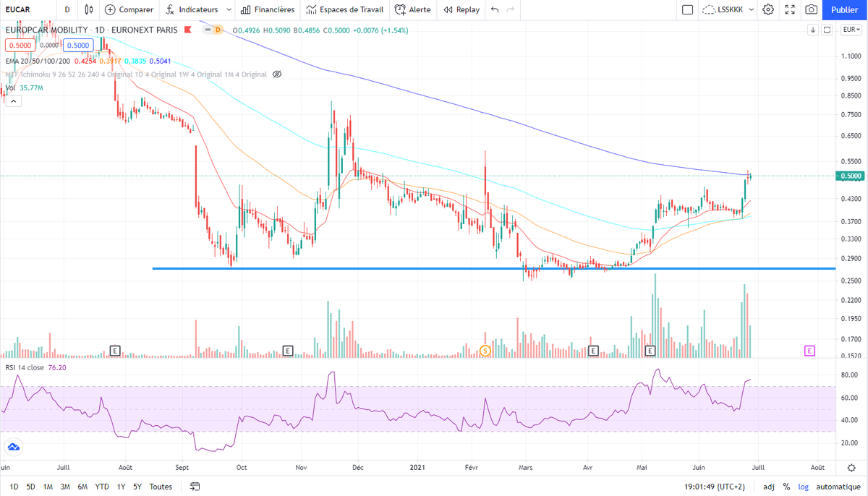Start bar Replay mode
868x496 pixels.
461,10
